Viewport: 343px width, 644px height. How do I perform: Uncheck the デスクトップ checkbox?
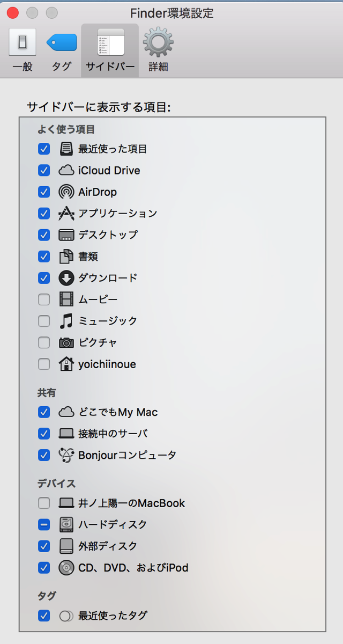(x=44, y=235)
